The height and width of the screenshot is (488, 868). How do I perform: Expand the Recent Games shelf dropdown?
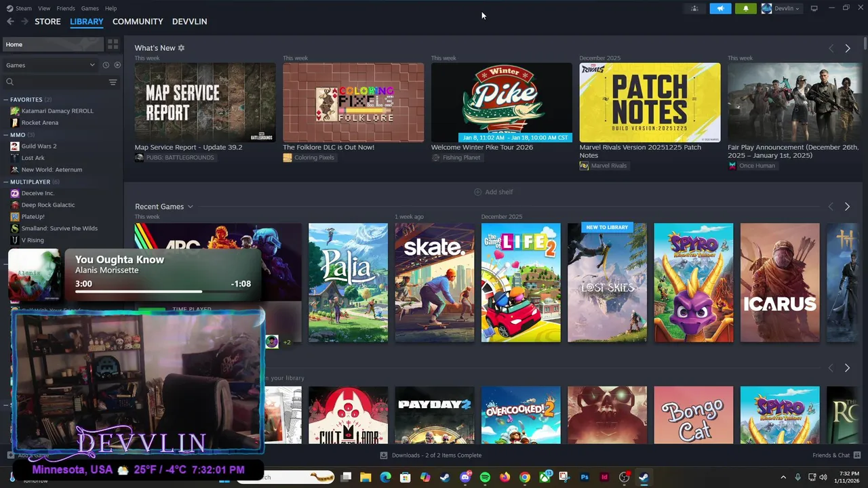pos(191,207)
